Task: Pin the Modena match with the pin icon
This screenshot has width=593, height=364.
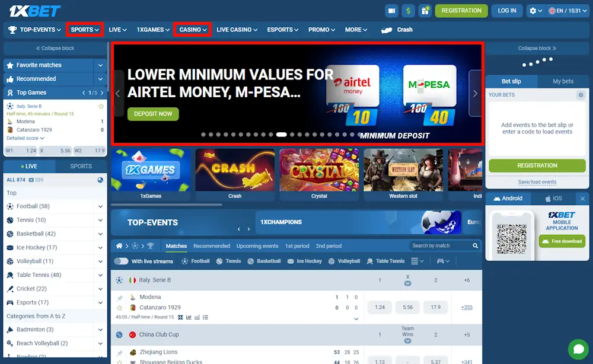Action: (119, 298)
